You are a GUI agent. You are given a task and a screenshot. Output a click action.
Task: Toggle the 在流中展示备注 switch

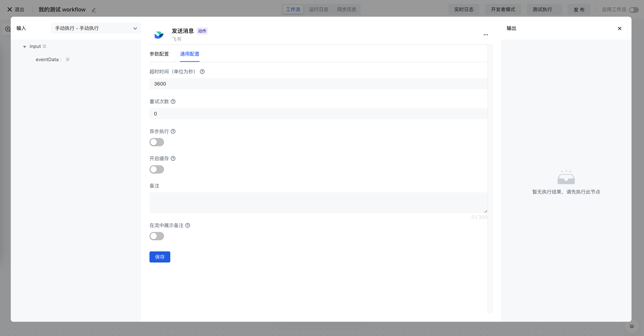[157, 236]
